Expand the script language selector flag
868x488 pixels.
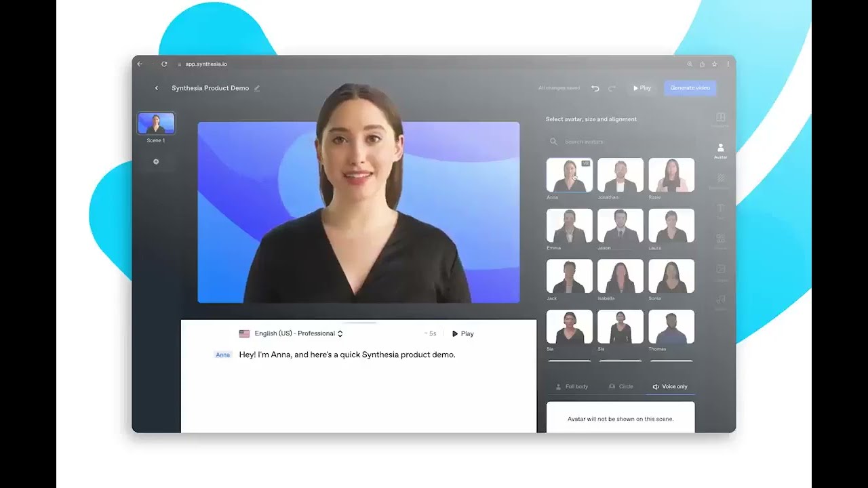click(x=244, y=333)
